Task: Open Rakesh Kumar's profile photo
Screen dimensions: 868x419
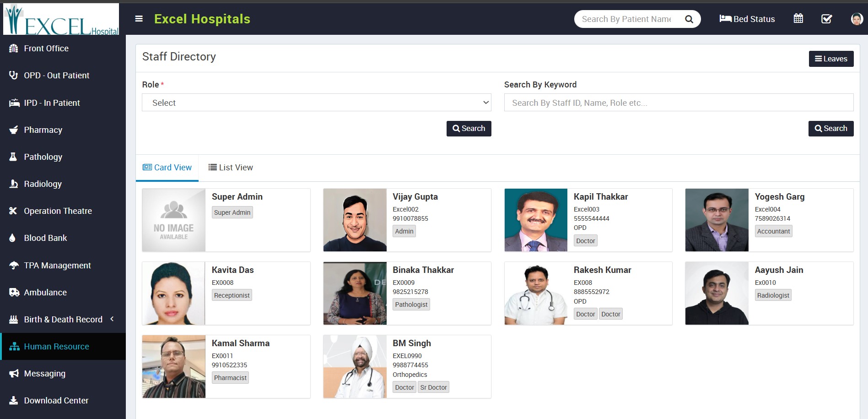Action: click(x=536, y=293)
